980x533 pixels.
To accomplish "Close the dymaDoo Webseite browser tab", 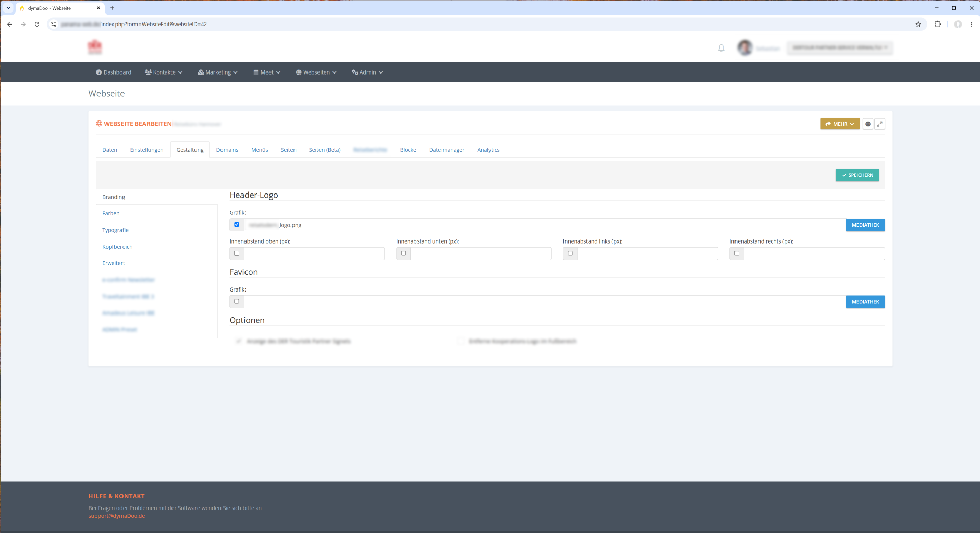I will [99, 8].
